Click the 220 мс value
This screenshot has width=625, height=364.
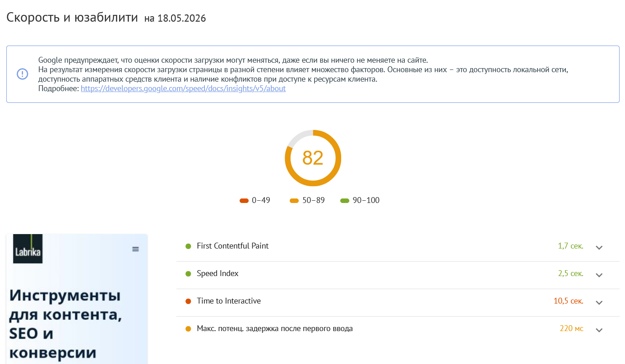(571, 328)
